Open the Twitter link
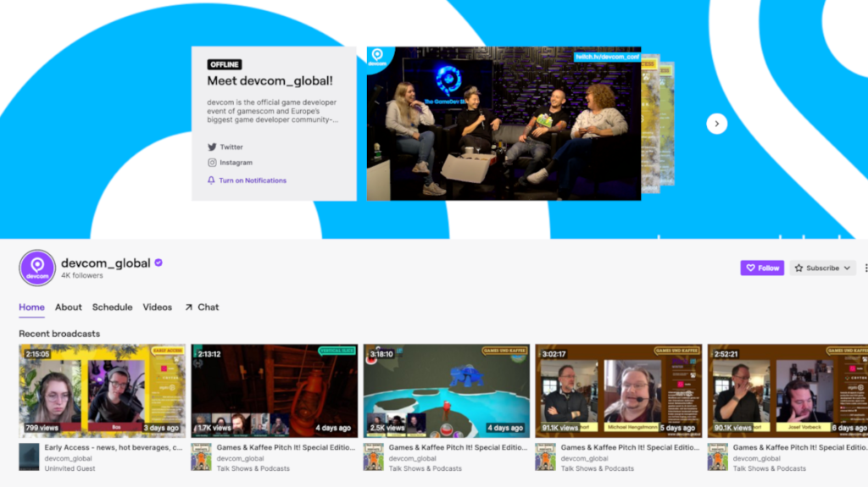 231,147
